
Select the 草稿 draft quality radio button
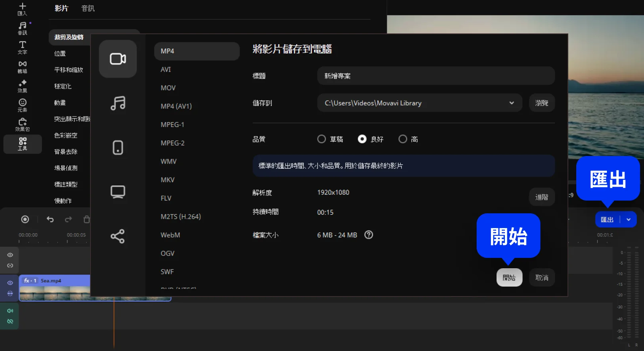pos(322,139)
